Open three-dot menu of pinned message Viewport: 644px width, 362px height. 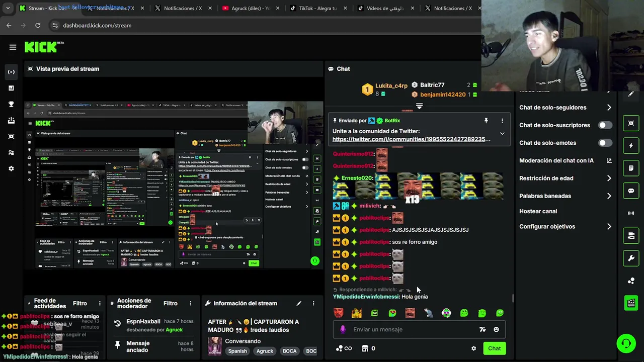pos(502,121)
